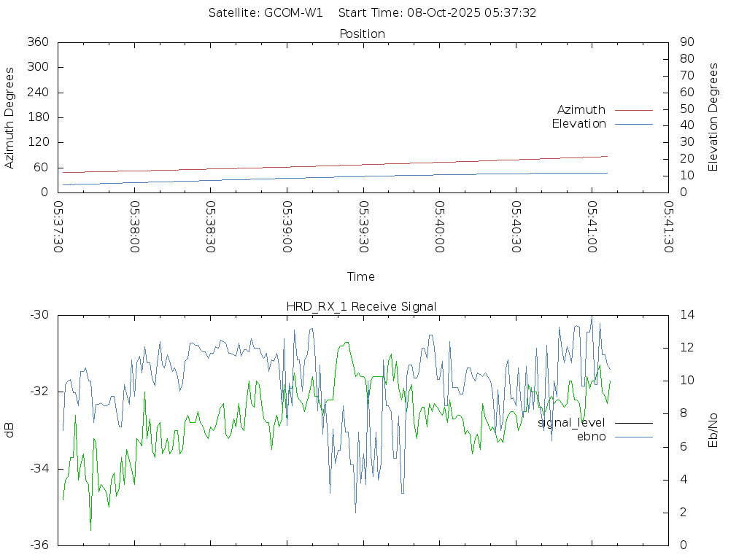Click the dB y-axis label
Viewport: 747px width, 560px height.
tap(10, 429)
